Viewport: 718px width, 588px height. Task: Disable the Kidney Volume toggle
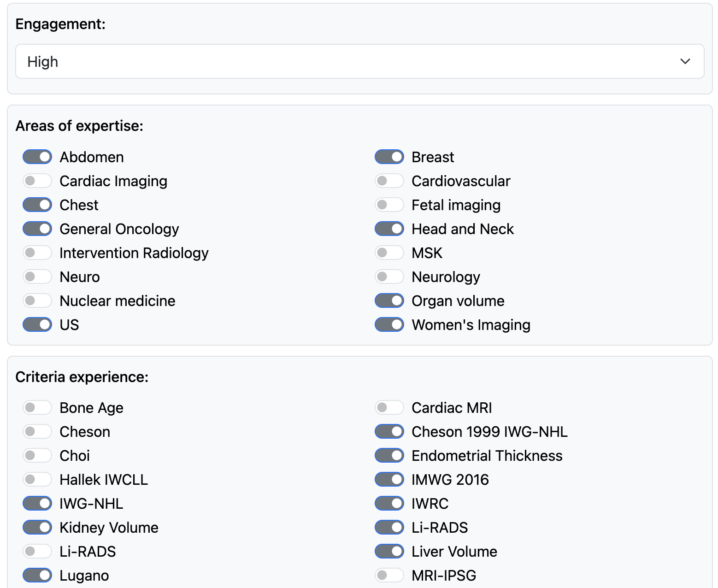pos(37,527)
